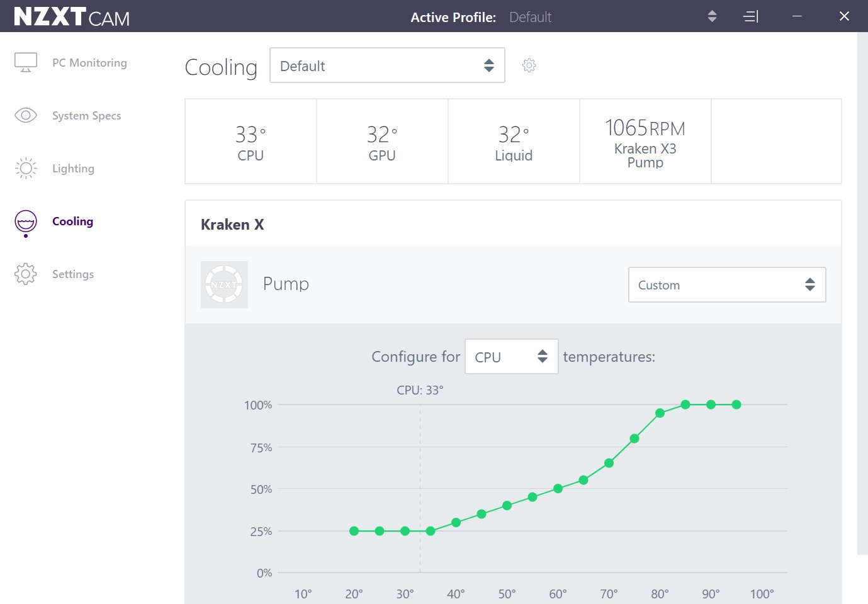Click the 1065 RPM Kraken X3 Pump tile
Image resolution: width=868 pixels, height=604 pixels.
(x=645, y=142)
